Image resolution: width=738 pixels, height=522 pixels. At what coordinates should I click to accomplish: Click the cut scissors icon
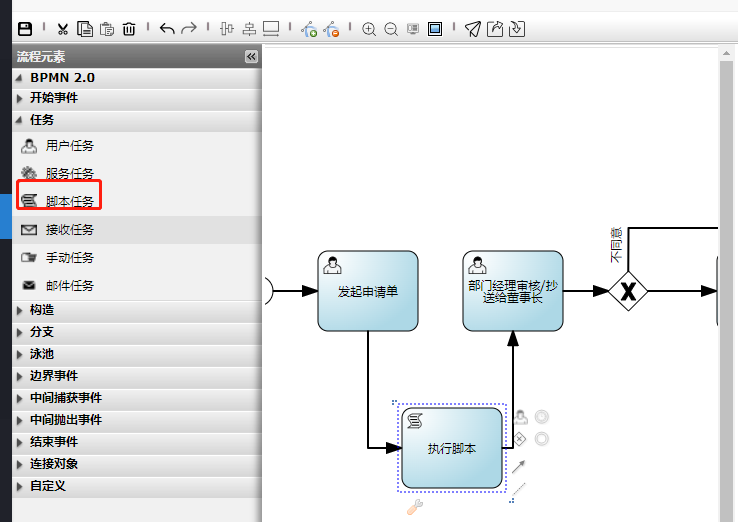[63, 29]
